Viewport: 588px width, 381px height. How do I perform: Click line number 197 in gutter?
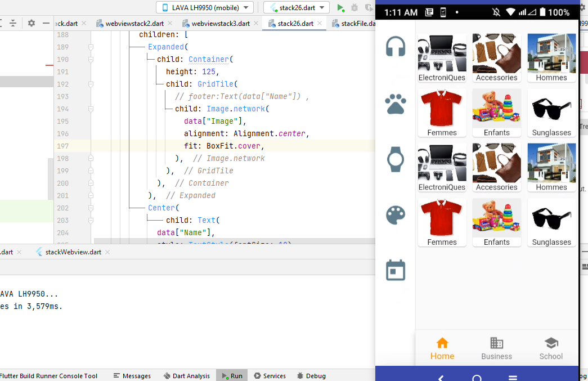point(62,146)
